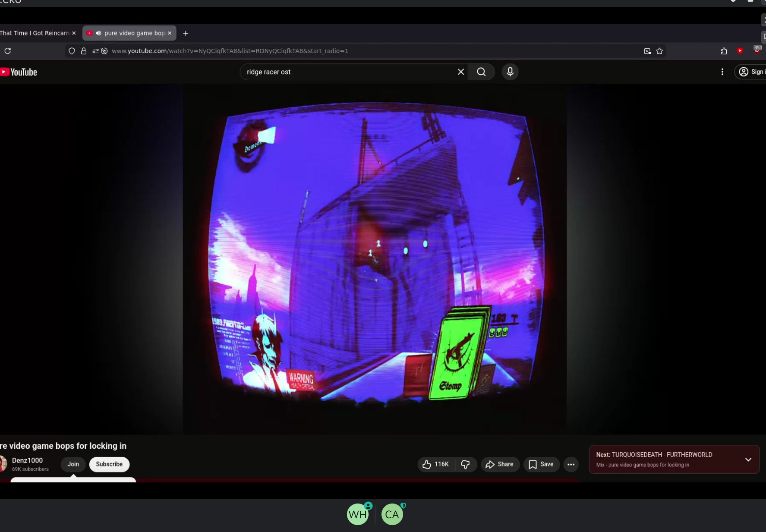The height and width of the screenshot is (532, 766).
Task: Subscribe to the Denz1000 channel
Action: pyautogui.click(x=109, y=464)
